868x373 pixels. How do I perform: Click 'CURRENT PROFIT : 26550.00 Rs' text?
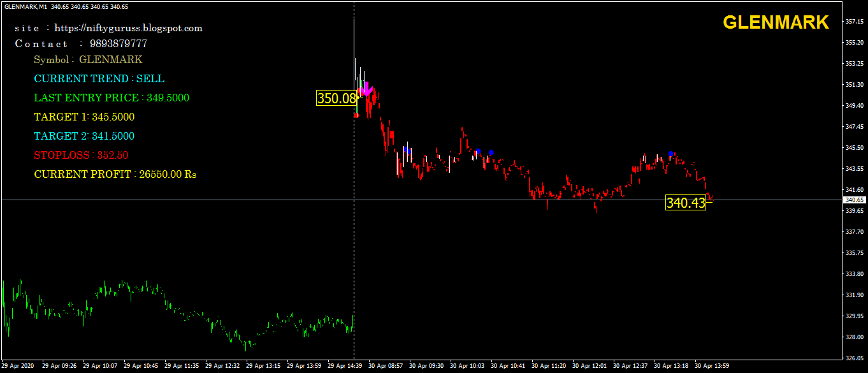(x=115, y=174)
